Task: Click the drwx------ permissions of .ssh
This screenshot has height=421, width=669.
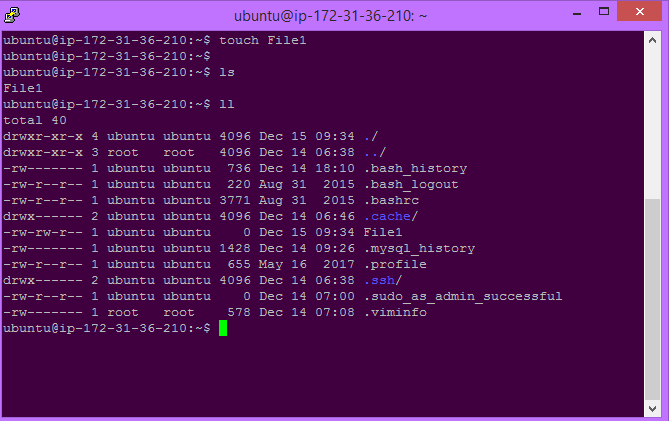Action: (43, 280)
